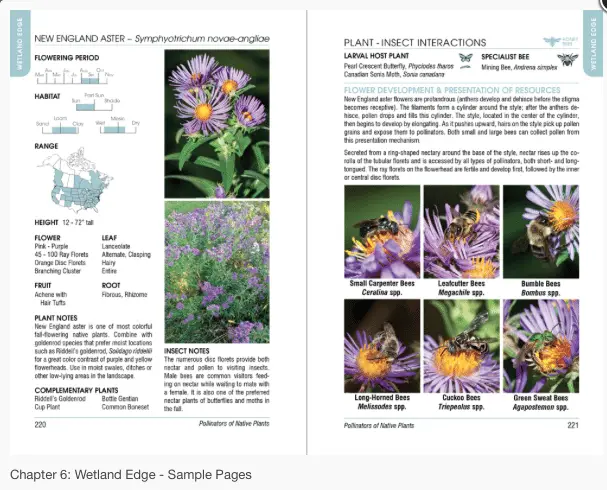607x490 pixels.
Task: Click the Height 12 - 72" tall text
Action: click(64, 223)
